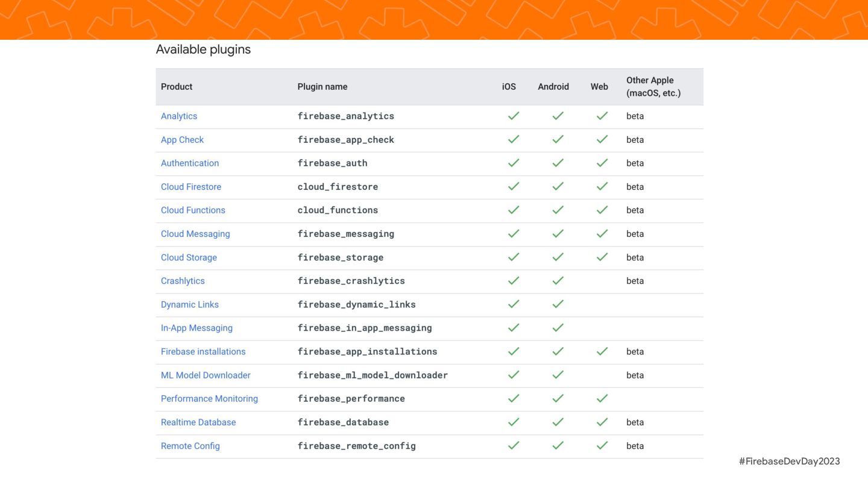
Task: Click the firebase_auth plugin name
Action: pos(332,163)
